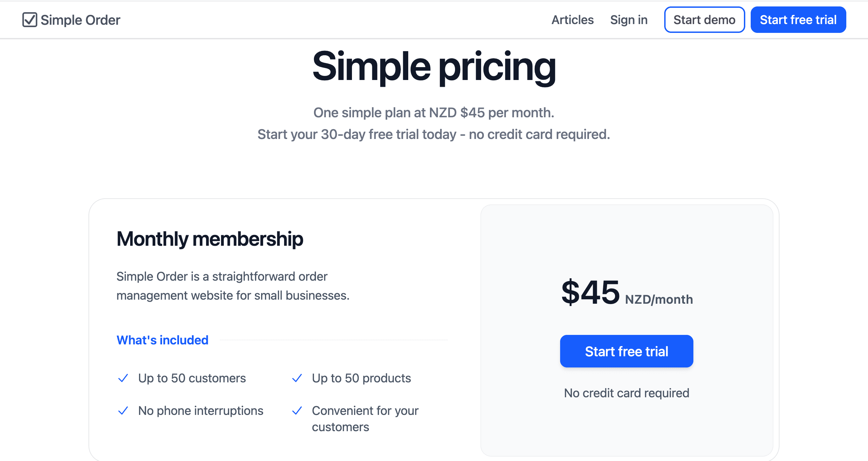The image size is (868, 461).
Task: Click the checkmark beside "Up to 50 products"
Action: click(297, 378)
